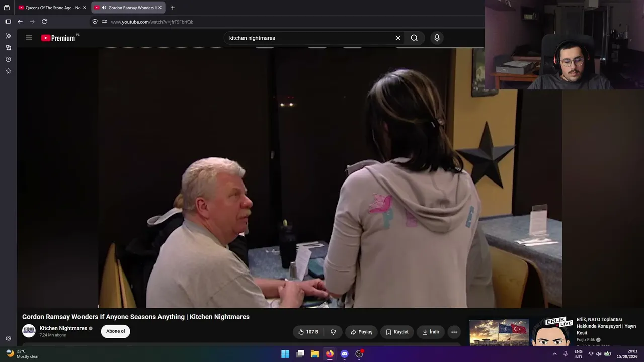Open the weather widget showing 22°C

pos(22,354)
